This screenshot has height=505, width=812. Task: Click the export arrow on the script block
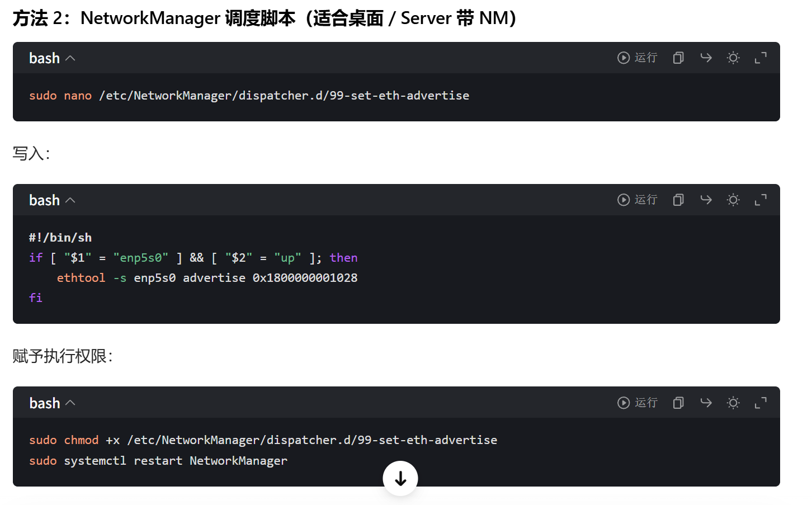point(705,200)
